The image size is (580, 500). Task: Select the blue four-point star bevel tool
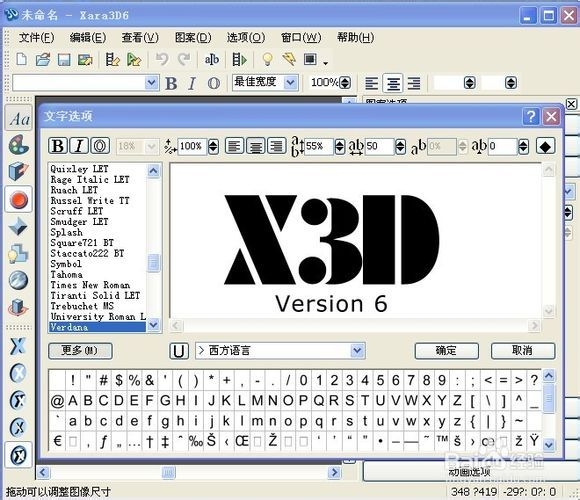[18, 226]
